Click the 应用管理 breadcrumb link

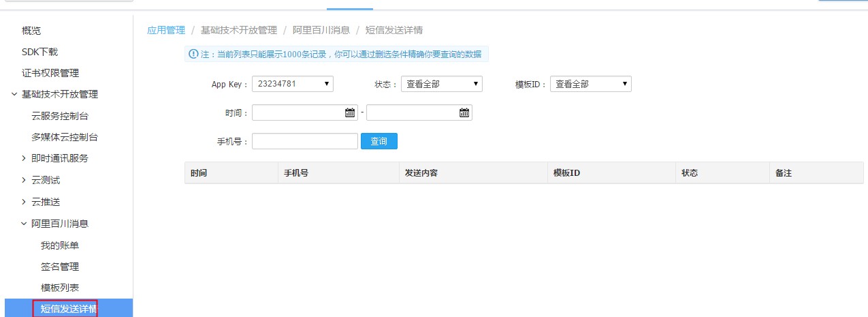[166, 30]
